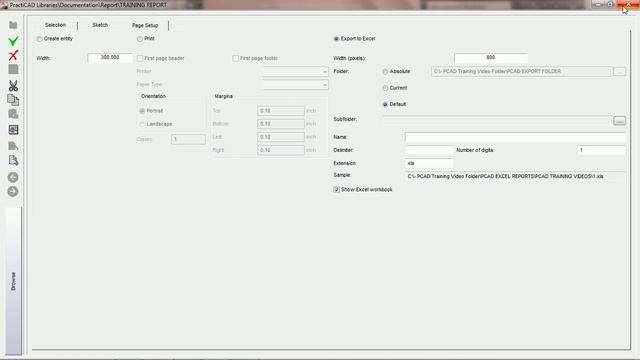Click the Bottom margin field
The height and width of the screenshot is (360, 640).
[x=281, y=124]
